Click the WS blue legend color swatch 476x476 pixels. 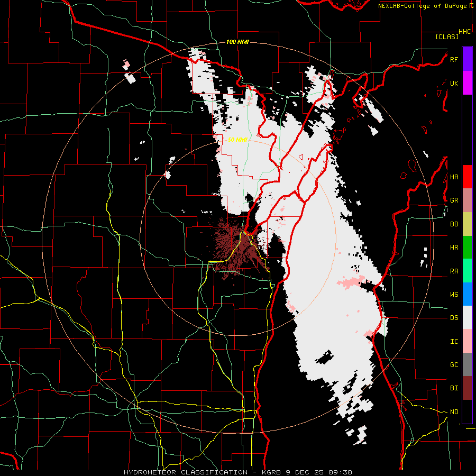(x=467, y=294)
